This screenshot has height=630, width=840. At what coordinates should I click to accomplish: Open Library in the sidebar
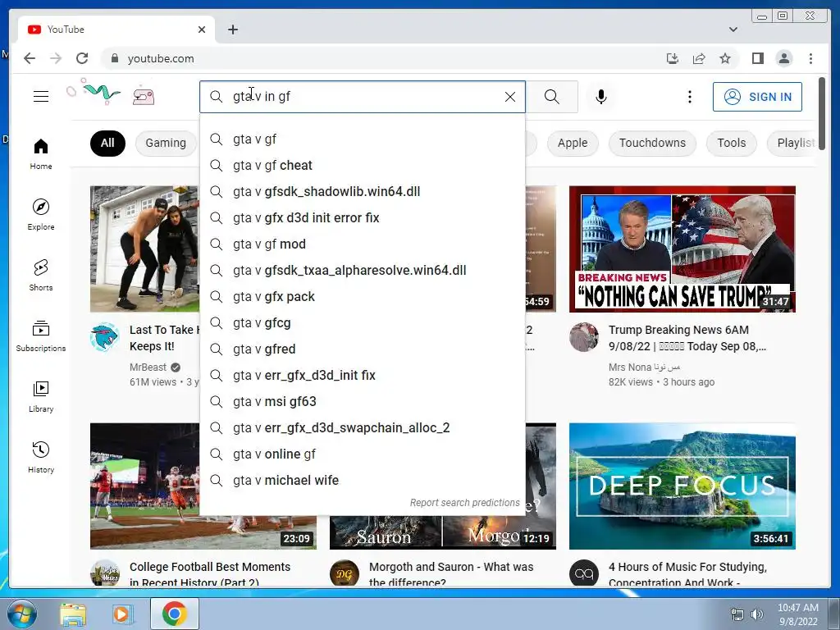pyautogui.click(x=41, y=396)
